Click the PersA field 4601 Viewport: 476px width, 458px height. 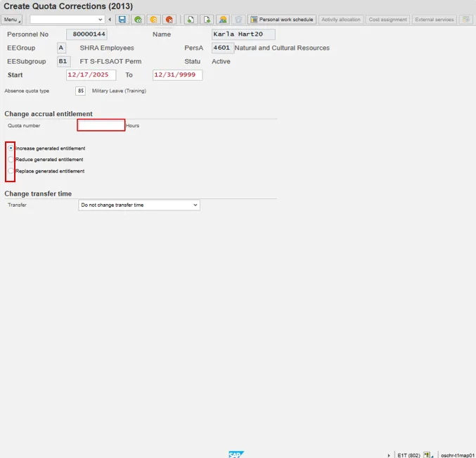coord(222,48)
